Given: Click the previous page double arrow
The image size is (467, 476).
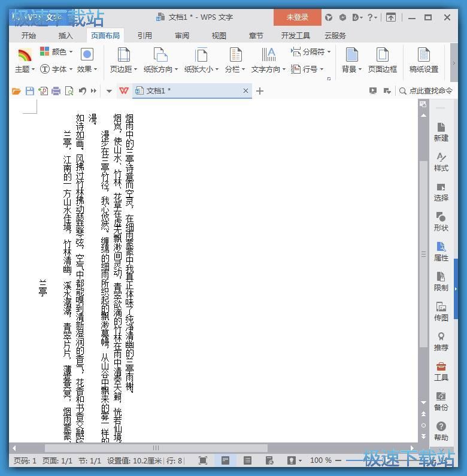Looking at the screenshot, I should pyautogui.click(x=423, y=414).
